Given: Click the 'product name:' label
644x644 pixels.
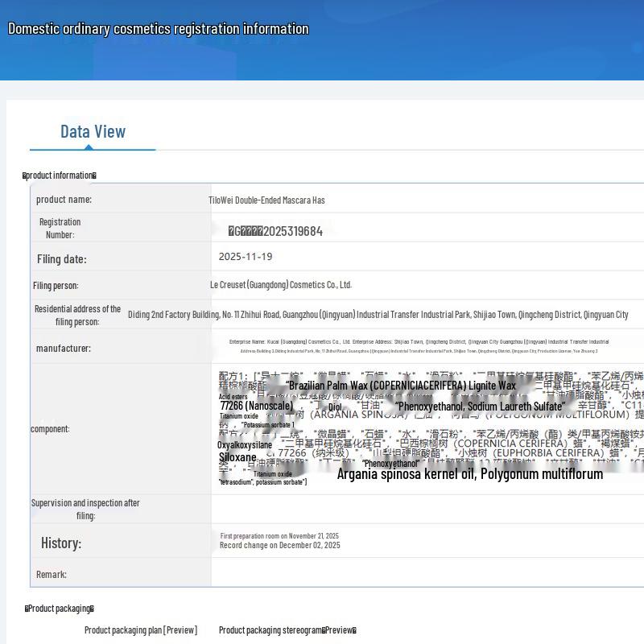Looking at the screenshot, I should [x=64, y=199].
